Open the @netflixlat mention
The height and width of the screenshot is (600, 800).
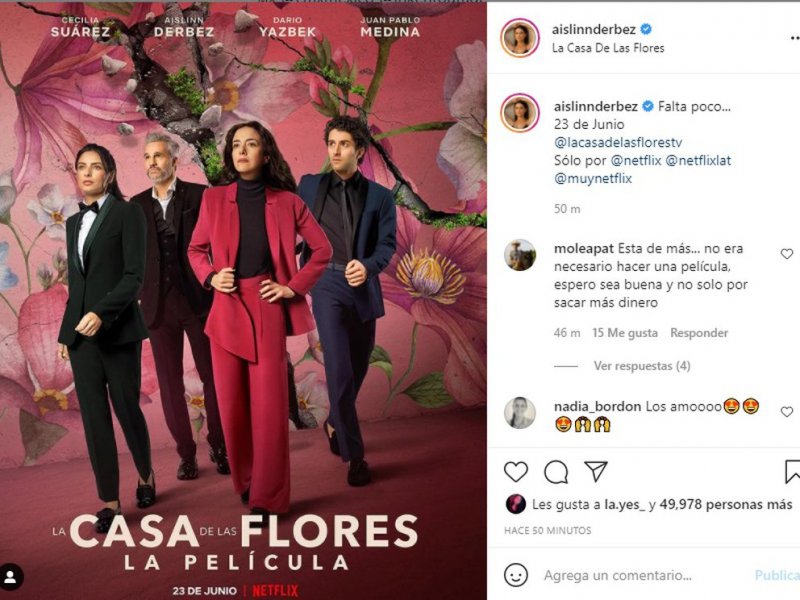click(698, 160)
